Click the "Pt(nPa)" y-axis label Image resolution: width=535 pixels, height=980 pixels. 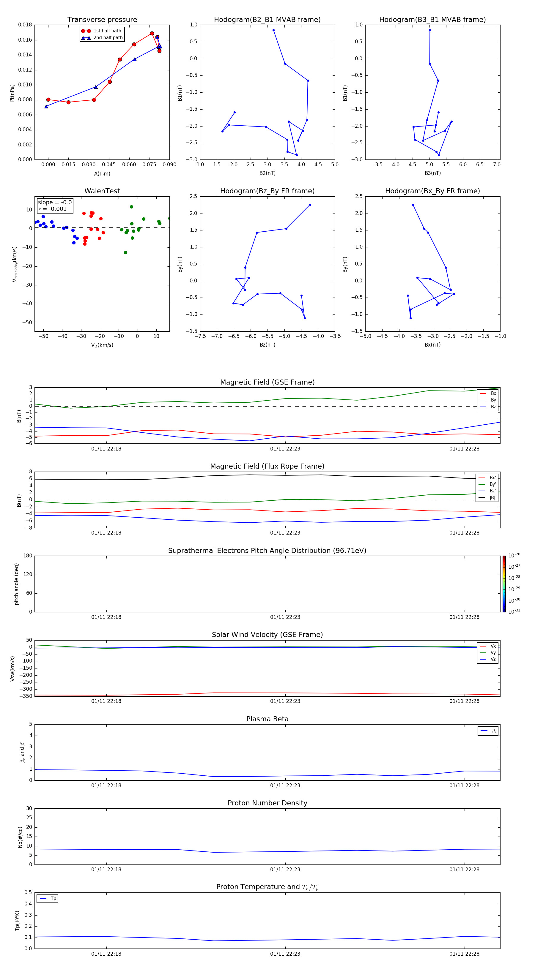(x=12, y=92)
